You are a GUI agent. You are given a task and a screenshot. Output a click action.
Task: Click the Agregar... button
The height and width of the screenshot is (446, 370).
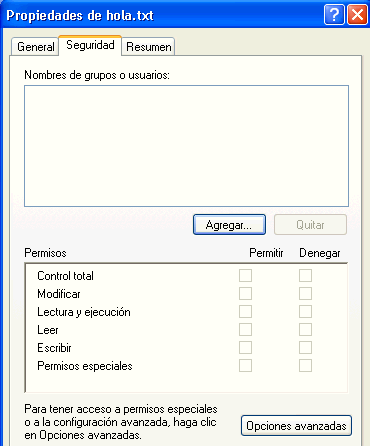[229, 225]
